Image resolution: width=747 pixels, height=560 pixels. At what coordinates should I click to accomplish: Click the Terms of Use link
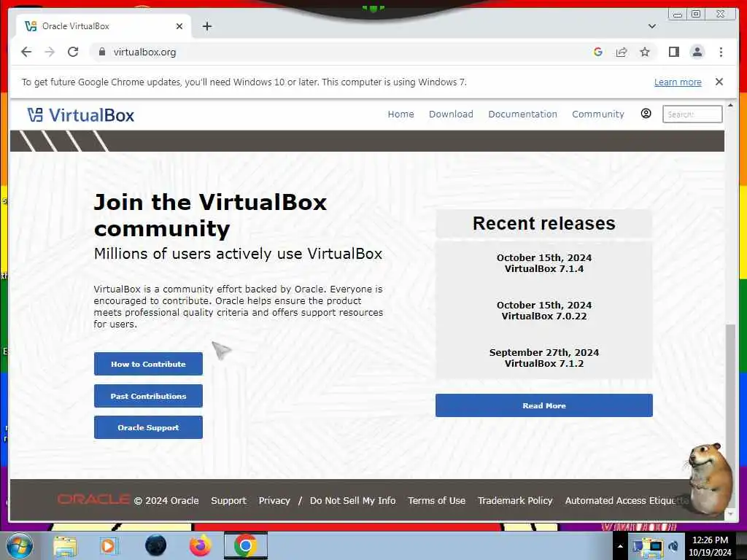click(436, 500)
